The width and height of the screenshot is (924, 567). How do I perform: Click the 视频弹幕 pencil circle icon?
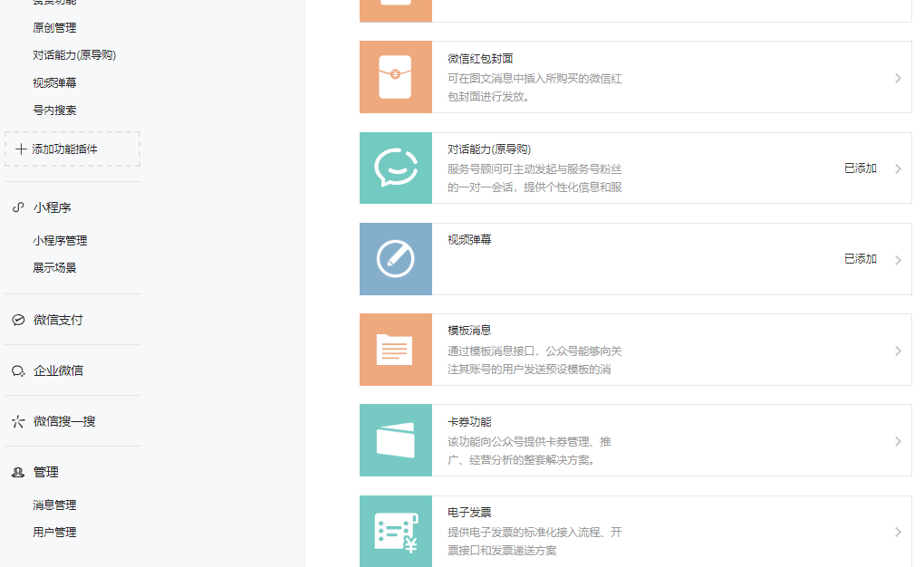tap(395, 259)
